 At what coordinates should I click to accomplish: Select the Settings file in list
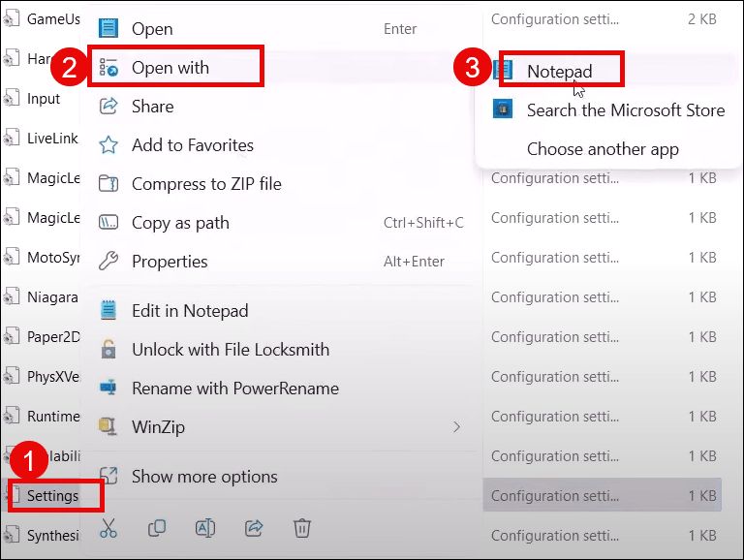click(x=52, y=496)
